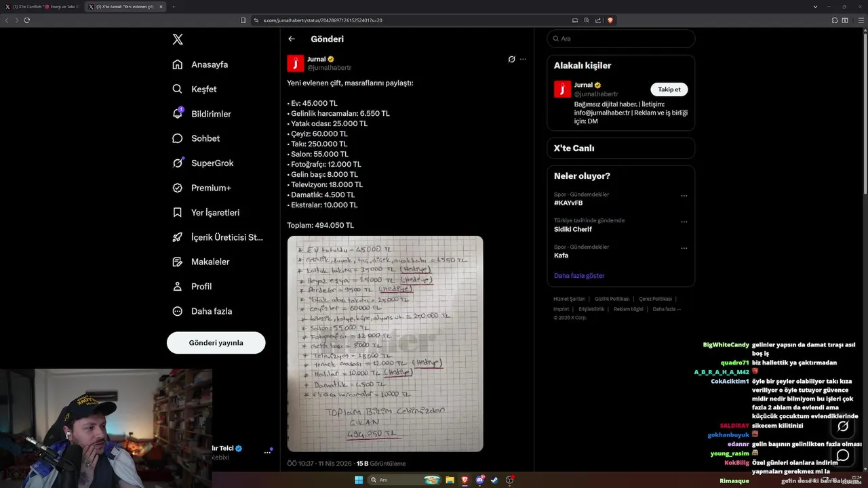Click Makaleler menu label
This screenshot has height=488, width=868.
(210, 262)
